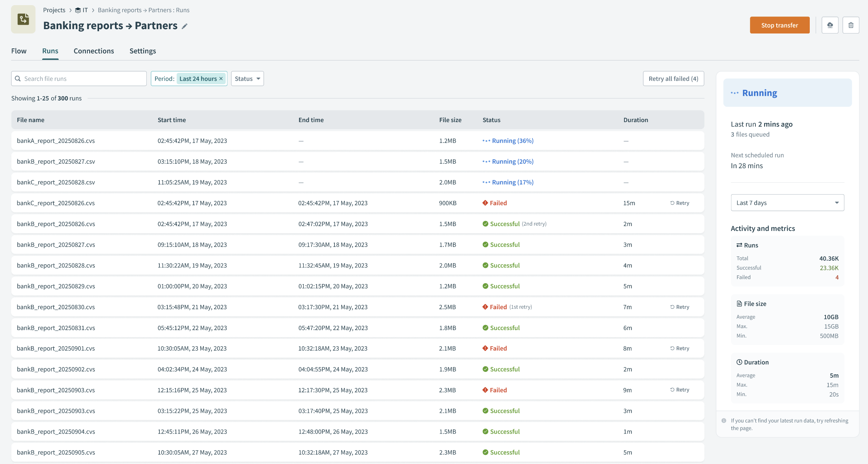The width and height of the screenshot is (868, 464).
Task: Retry the run that took 9m
Action: pyautogui.click(x=680, y=390)
